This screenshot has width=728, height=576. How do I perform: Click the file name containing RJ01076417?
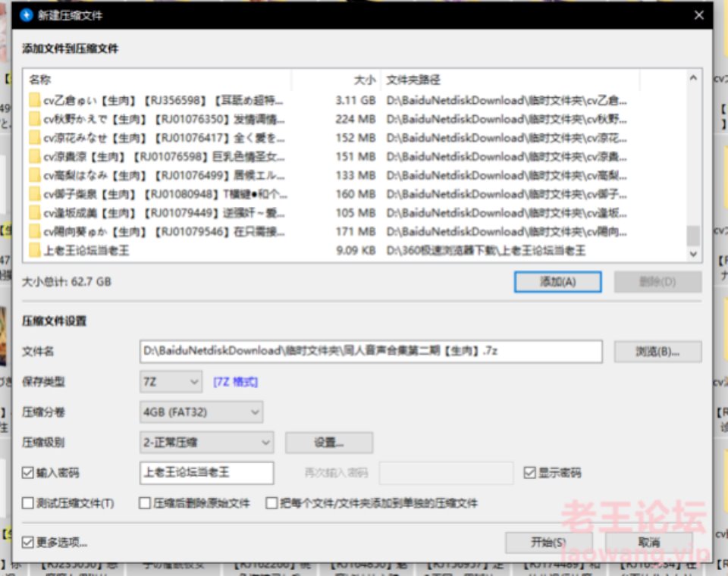[x=164, y=138]
